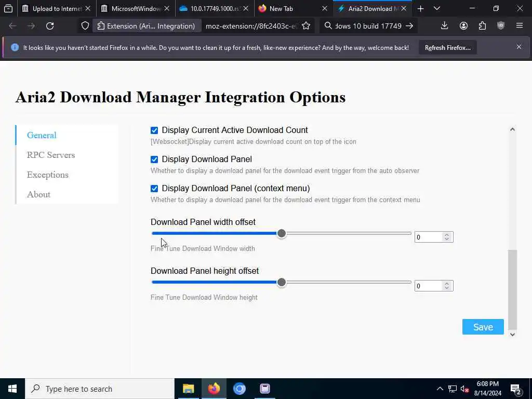Show hidden system tray icons
Viewport: 532px width, 399px height.
(440, 389)
